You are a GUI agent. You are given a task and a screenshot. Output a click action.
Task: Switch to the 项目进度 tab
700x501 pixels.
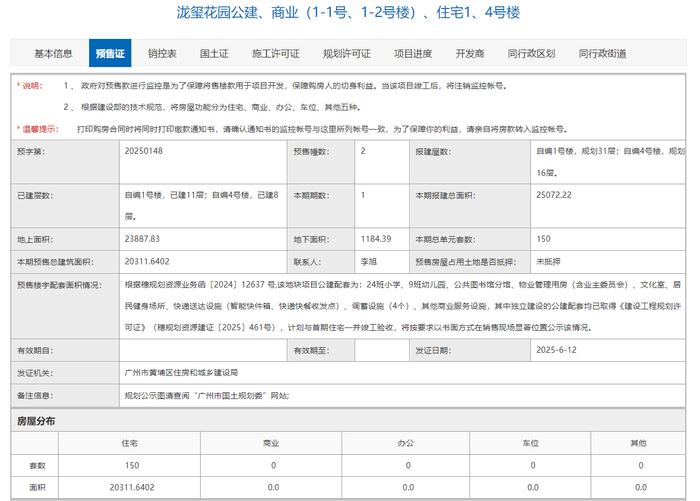point(413,54)
